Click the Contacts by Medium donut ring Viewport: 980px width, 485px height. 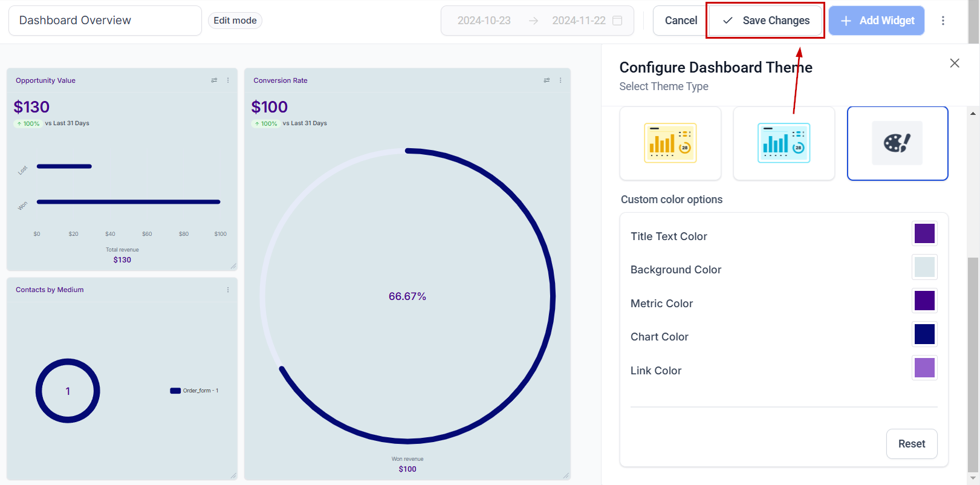(68, 362)
